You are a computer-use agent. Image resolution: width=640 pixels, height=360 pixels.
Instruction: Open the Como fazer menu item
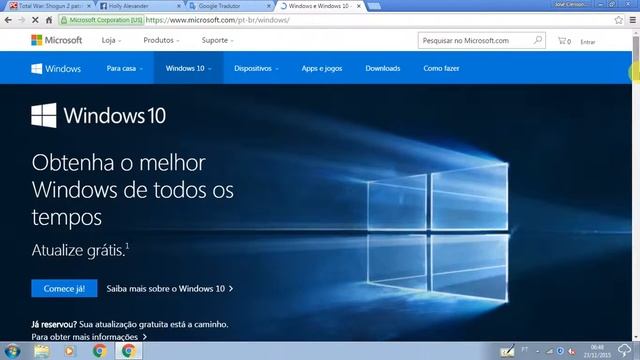441,69
